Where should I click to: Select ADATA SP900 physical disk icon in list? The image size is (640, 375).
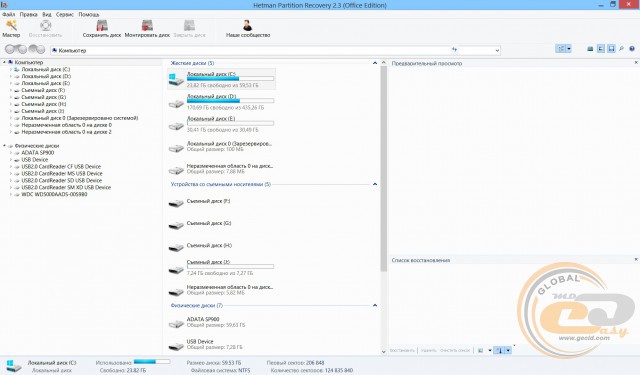(x=176, y=324)
